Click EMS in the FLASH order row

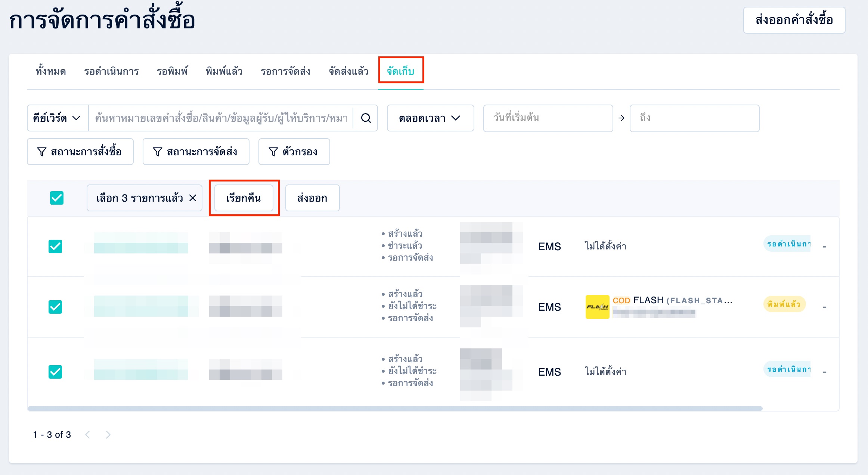[549, 307]
